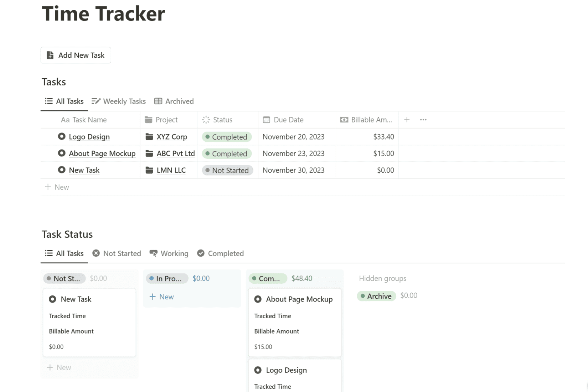
Task: Click the checkmark icon beside Completed tab
Action: pos(201,253)
